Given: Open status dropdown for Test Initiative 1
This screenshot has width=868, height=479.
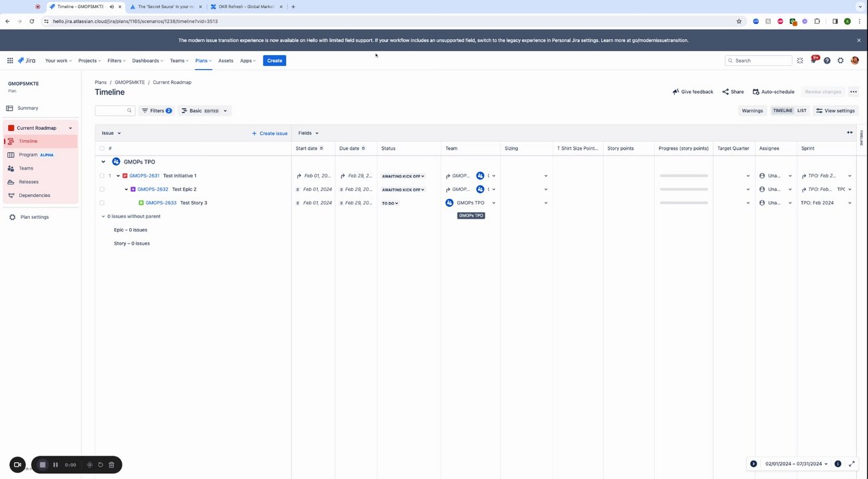Looking at the screenshot, I should 403,176.
